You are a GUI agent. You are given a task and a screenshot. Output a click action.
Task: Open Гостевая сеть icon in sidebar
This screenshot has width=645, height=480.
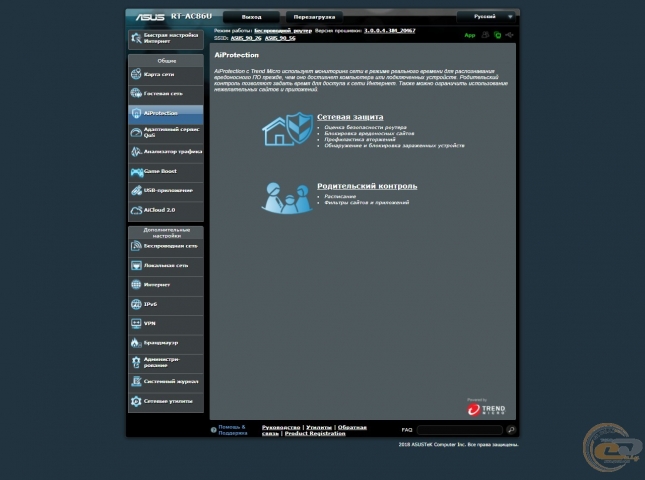coord(136,93)
